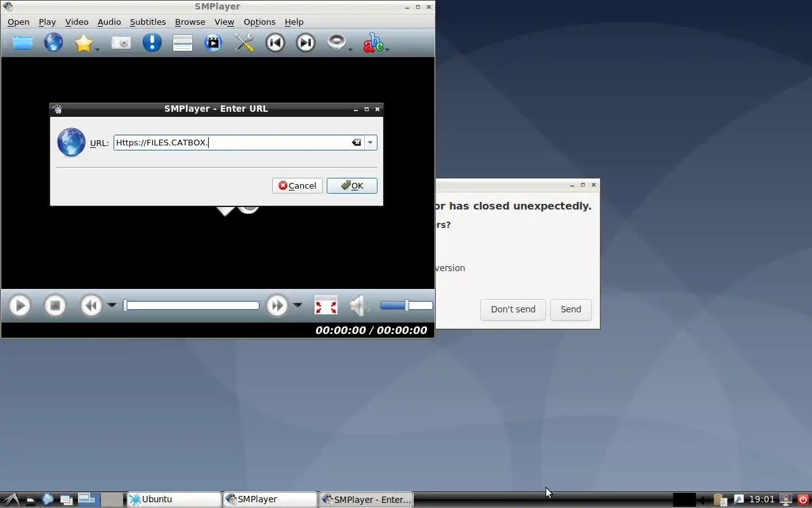Open the Play menu
This screenshot has width=812, height=508.
point(48,22)
